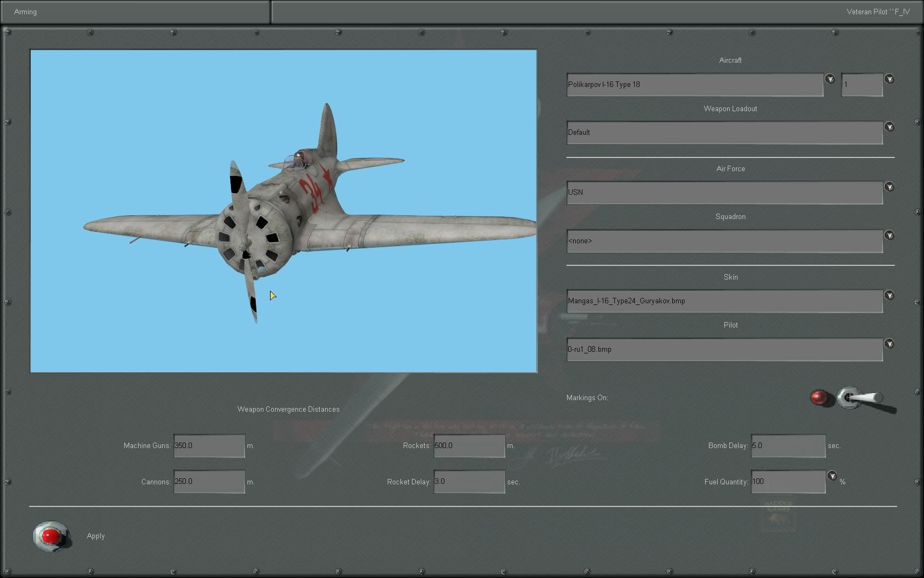Toggle the Markings On lever switch
924x578 pixels.
(866, 399)
